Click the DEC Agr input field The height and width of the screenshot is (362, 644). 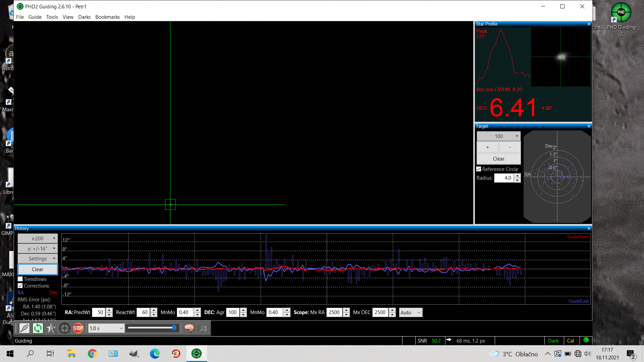(233, 313)
